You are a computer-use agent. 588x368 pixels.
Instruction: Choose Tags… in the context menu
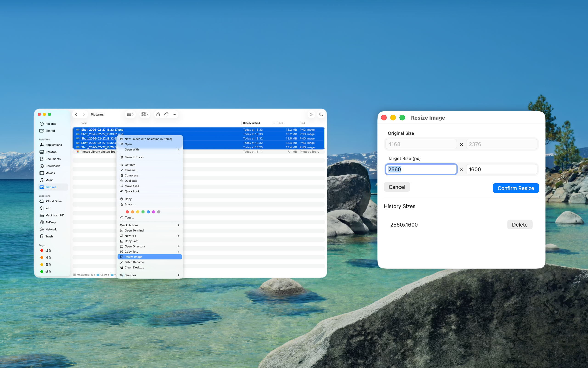(150, 218)
